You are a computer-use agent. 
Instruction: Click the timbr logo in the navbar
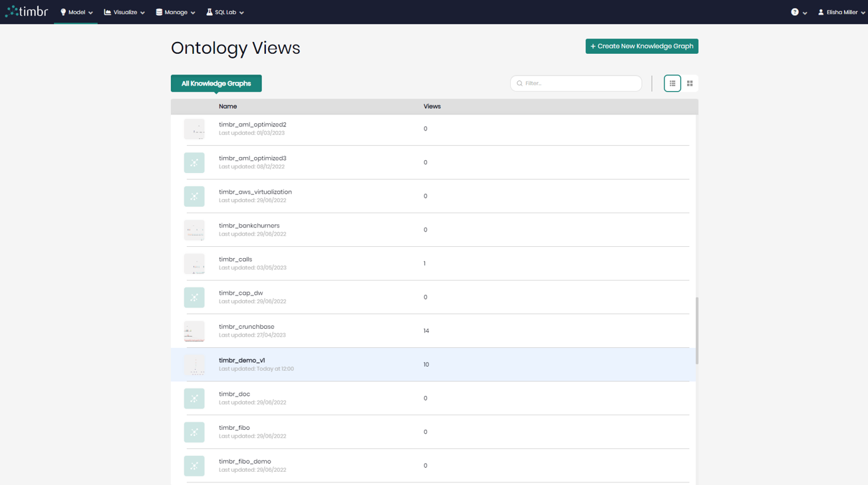27,11
